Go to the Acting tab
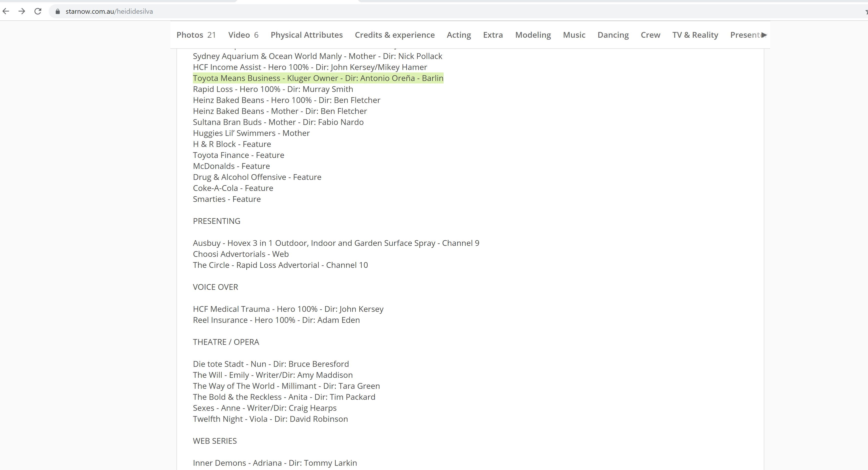The image size is (868, 470). point(459,35)
